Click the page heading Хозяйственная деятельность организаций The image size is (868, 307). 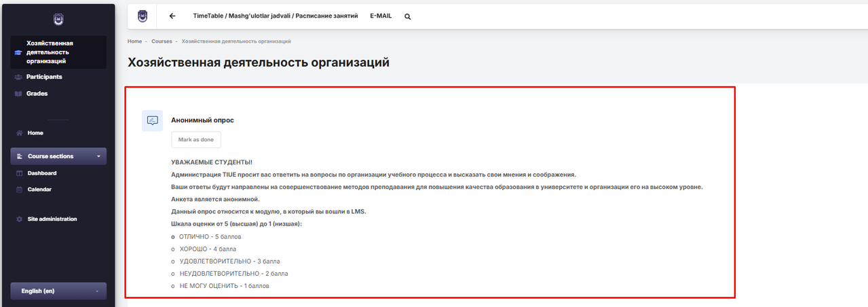point(259,62)
